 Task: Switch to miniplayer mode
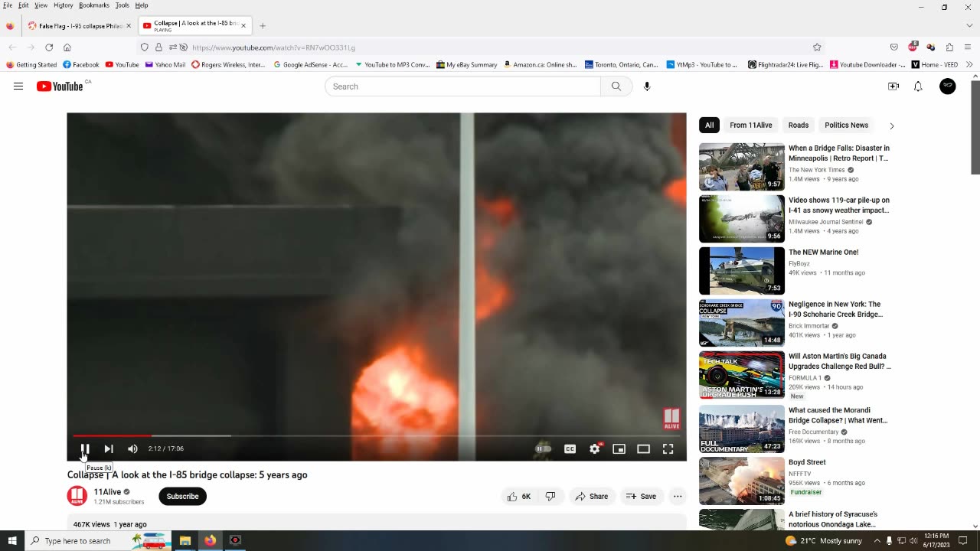point(619,449)
